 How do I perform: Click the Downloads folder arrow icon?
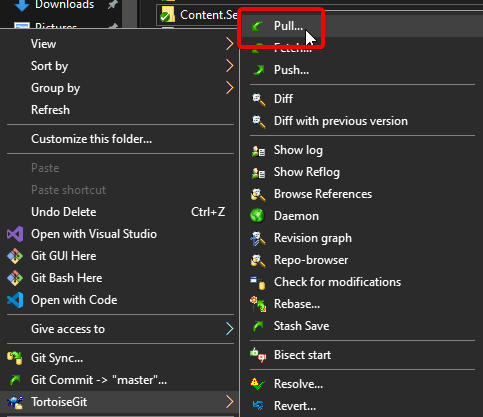(22, 5)
